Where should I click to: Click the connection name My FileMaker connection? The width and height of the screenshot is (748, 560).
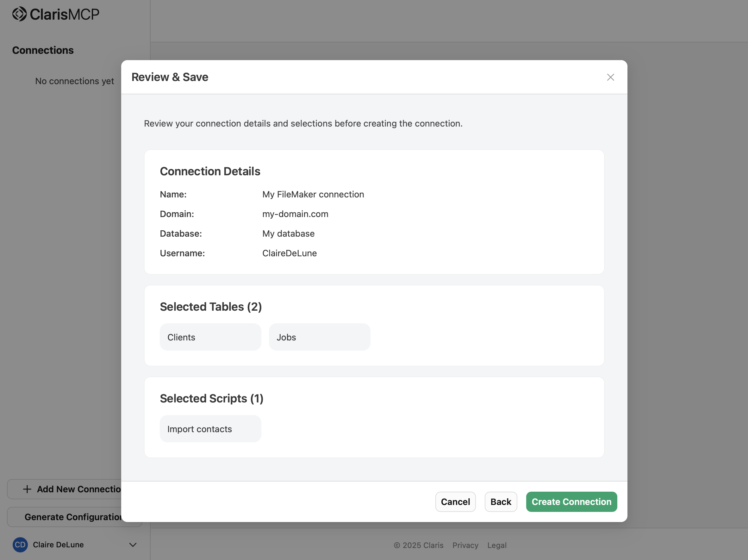point(313,194)
